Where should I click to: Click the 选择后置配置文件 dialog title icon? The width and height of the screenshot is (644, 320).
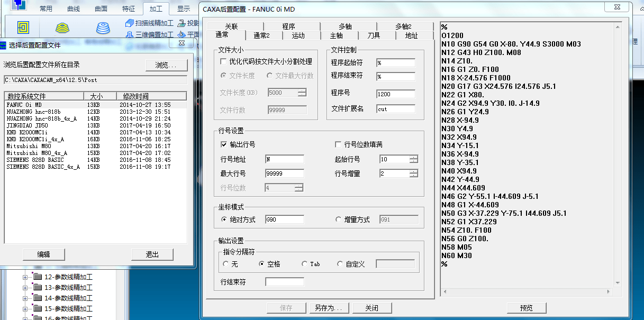click(3, 45)
